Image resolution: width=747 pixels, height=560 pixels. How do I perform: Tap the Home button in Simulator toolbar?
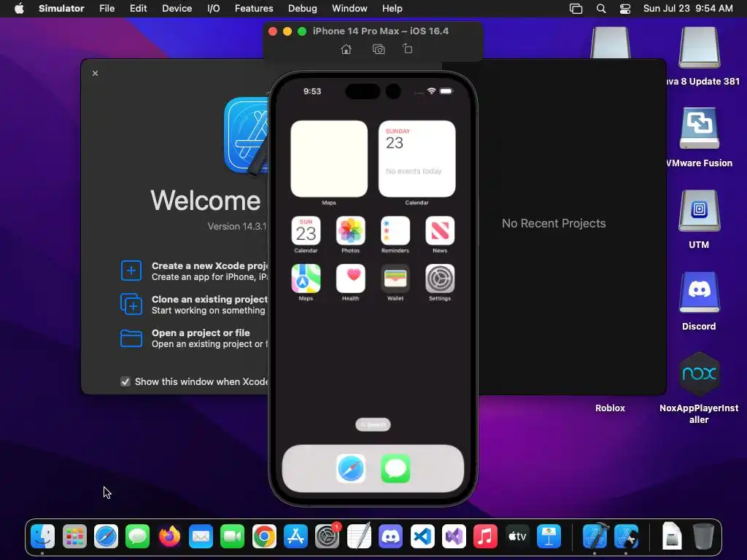[347, 49]
